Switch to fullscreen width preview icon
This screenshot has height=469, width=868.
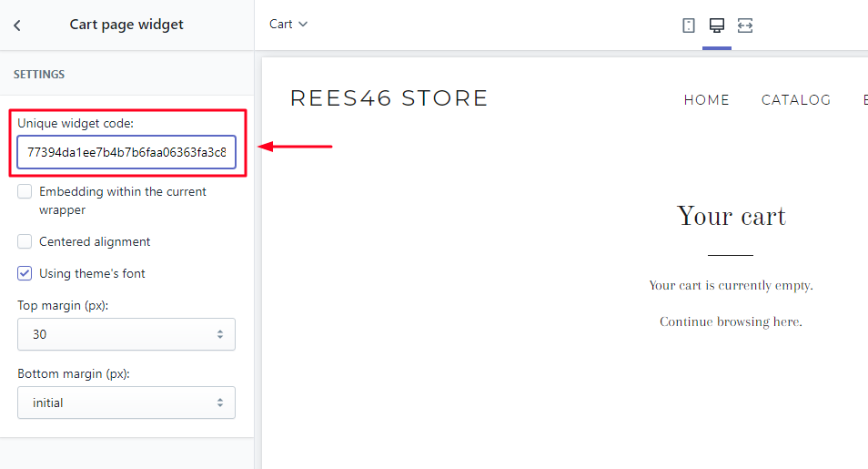tap(745, 25)
